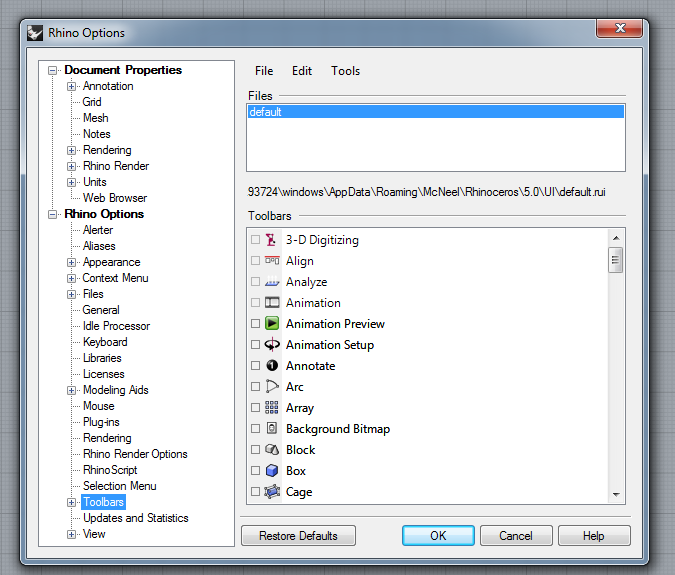Image resolution: width=675 pixels, height=575 pixels.
Task: Click the 3-D Digitizing toolbar icon
Action: tap(271, 240)
